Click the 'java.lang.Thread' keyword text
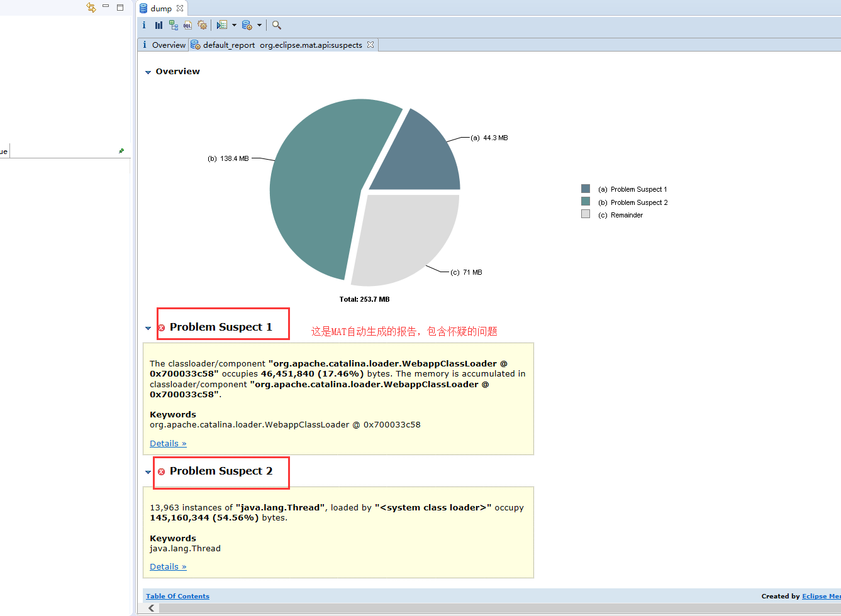Screen dimensions: 841x616 point(185,548)
